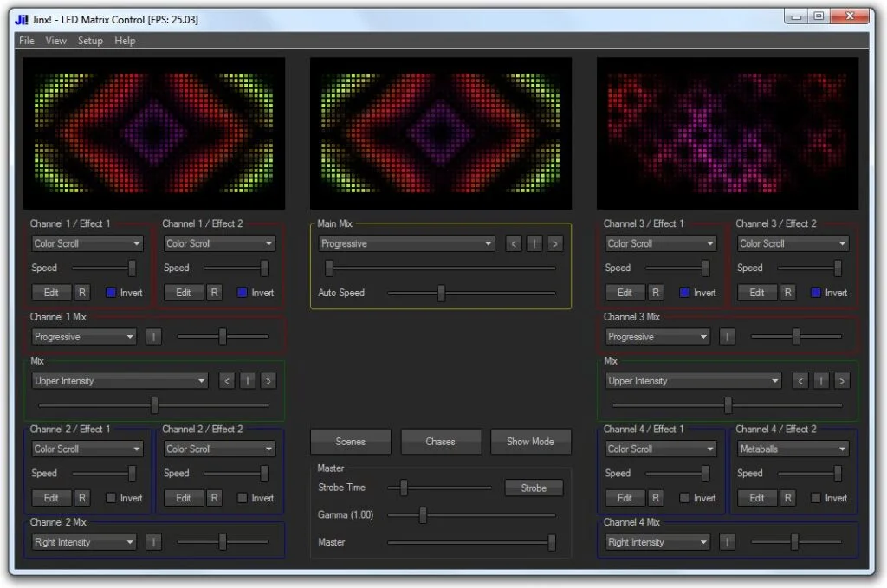Image resolution: width=887 pixels, height=588 pixels.
Task: Click the Strobe Time slider
Action: [439, 488]
